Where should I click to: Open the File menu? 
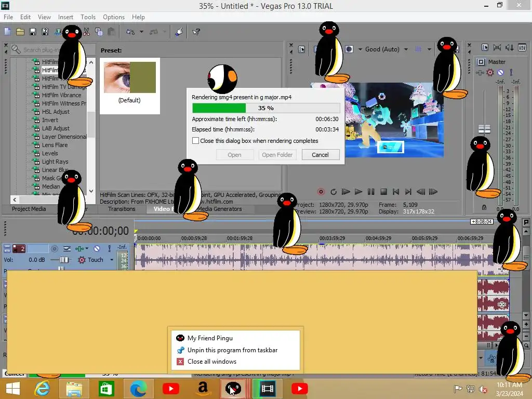tap(8, 17)
